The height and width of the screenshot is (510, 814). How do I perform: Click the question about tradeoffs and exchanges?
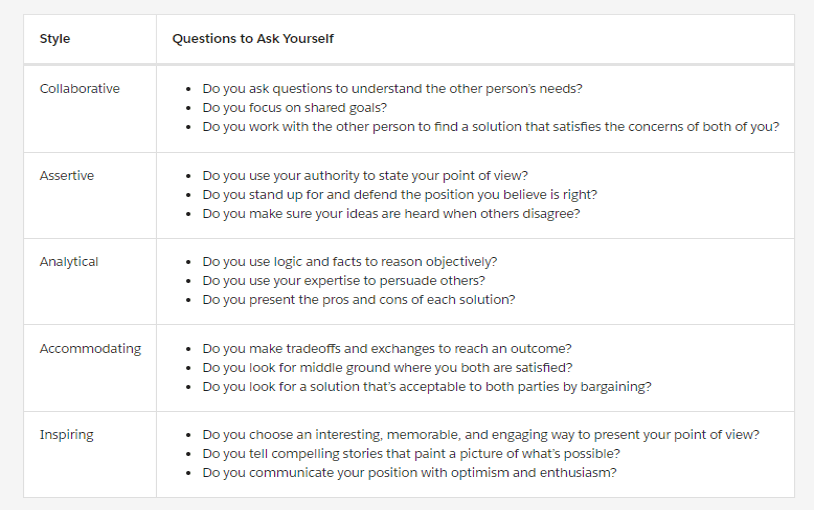coord(386,349)
